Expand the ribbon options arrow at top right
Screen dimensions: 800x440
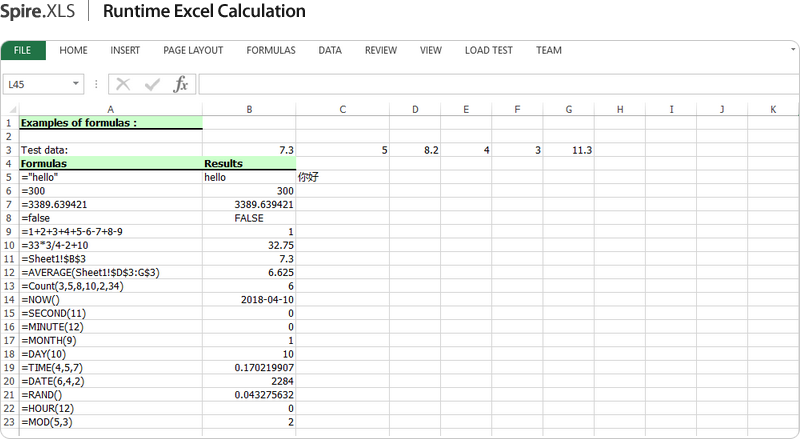point(790,49)
